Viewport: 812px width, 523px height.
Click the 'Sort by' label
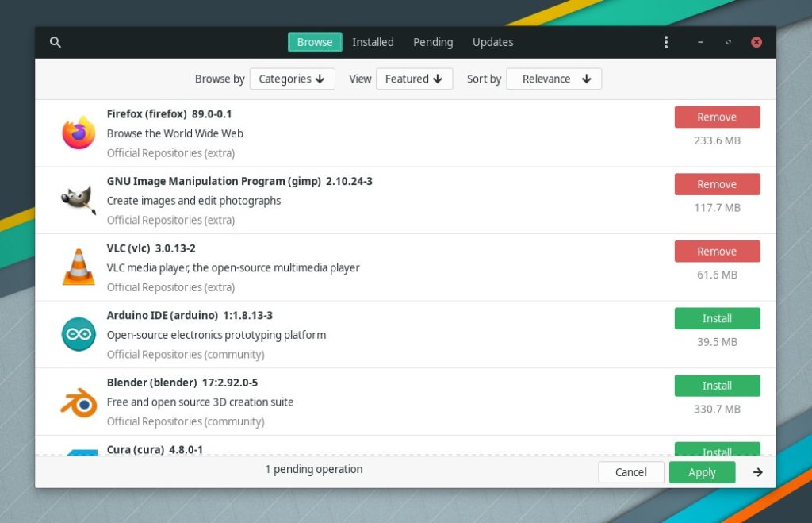(x=485, y=79)
